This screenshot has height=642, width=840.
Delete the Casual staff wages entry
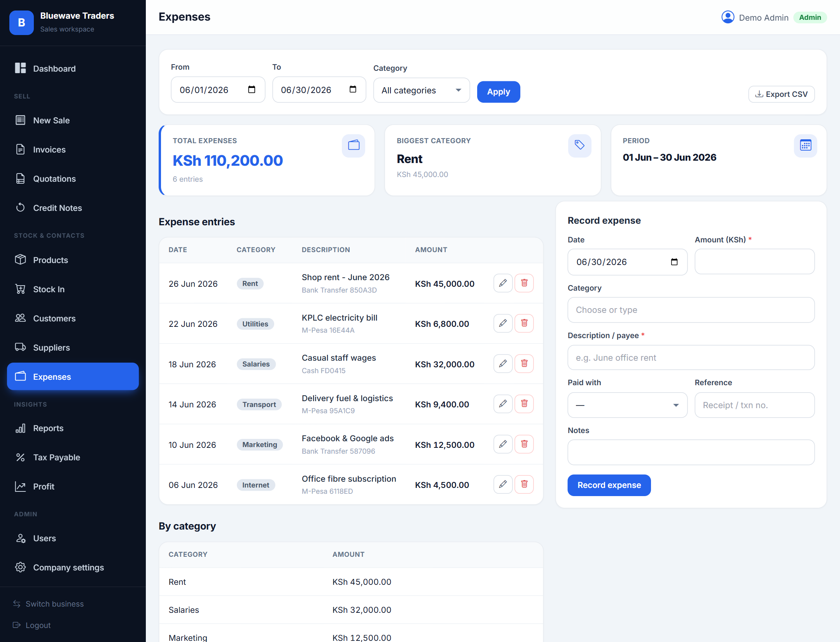point(524,363)
